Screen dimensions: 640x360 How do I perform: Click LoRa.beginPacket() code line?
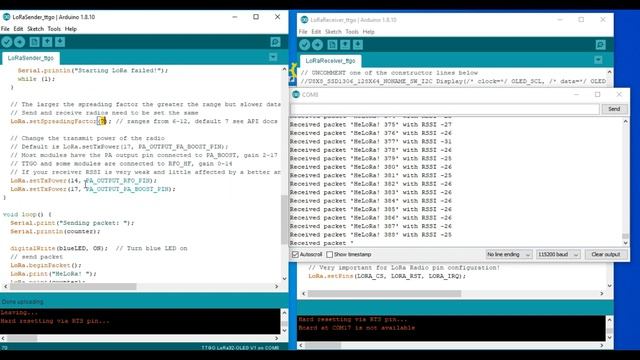pos(46,265)
